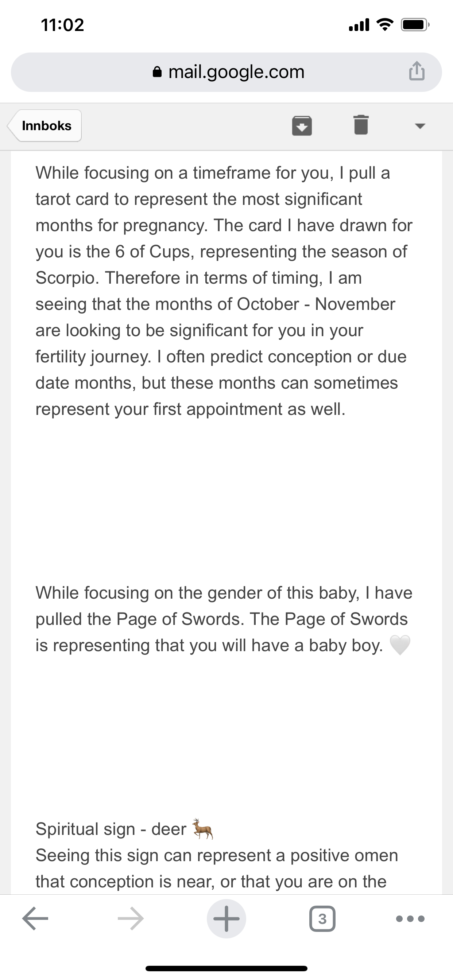
Task: Tap the white heart emoji
Action: 400,645
